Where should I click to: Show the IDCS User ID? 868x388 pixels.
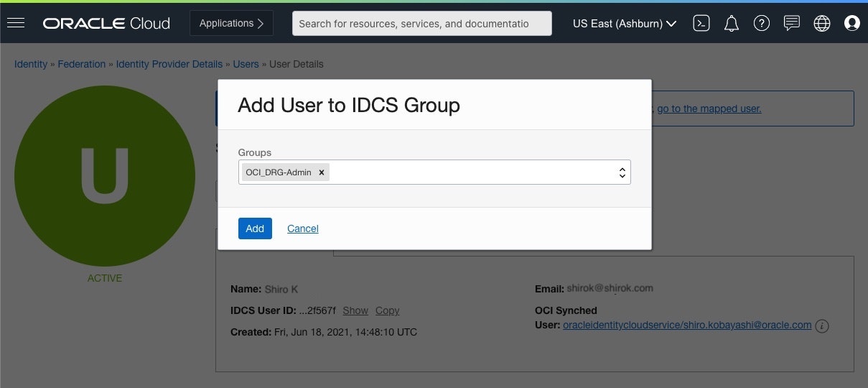click(x=355, y=310)
